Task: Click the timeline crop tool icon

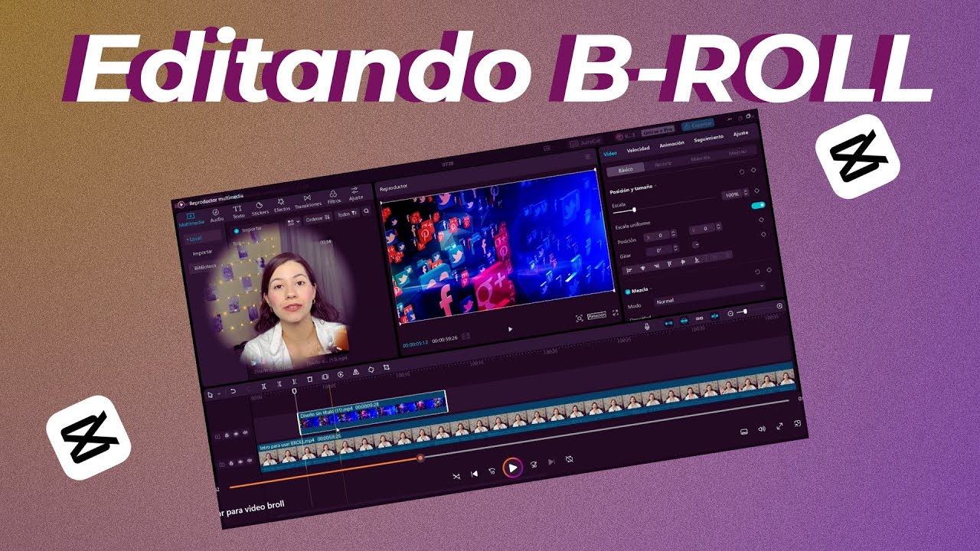Action: click(x=387, y=367)
